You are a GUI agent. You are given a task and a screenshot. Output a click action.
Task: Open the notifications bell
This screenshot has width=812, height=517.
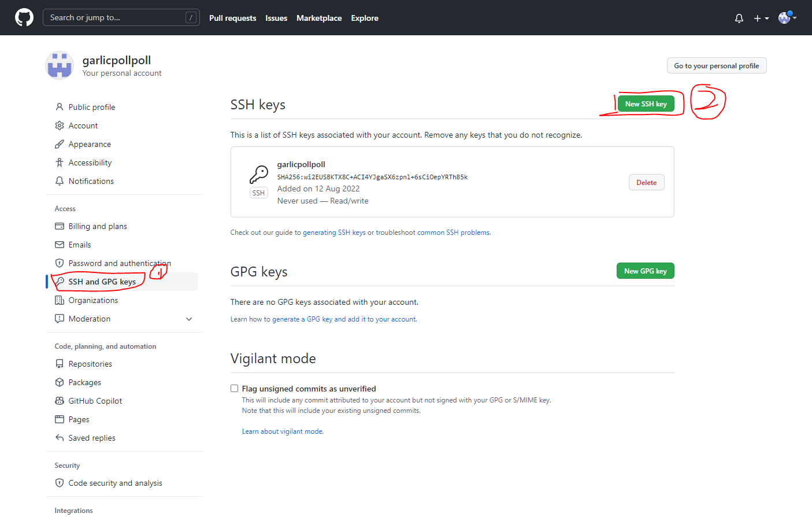click(x=739, y=19)
